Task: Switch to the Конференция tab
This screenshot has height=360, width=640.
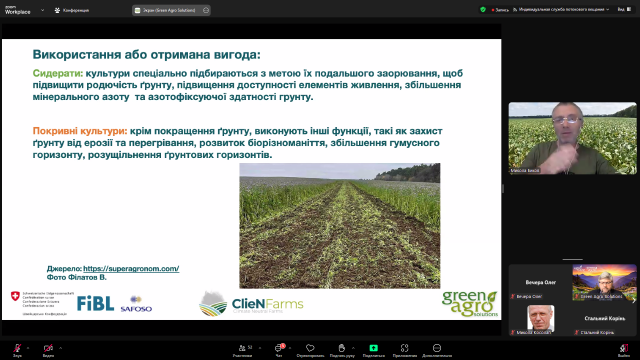Action: (72, 10)
